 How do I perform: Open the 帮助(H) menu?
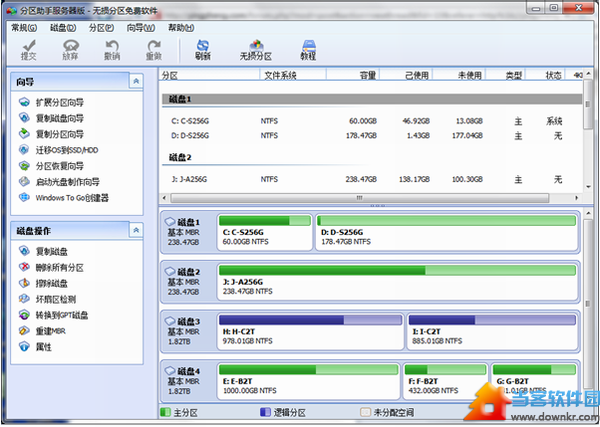coord(181,28)
